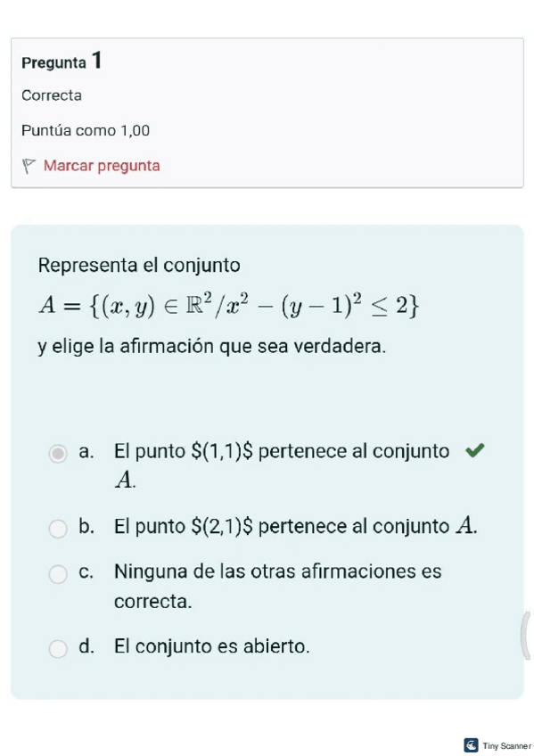The image size is (534, 756).
Task: Mark option d as the answer
Action: click(58, 649)
